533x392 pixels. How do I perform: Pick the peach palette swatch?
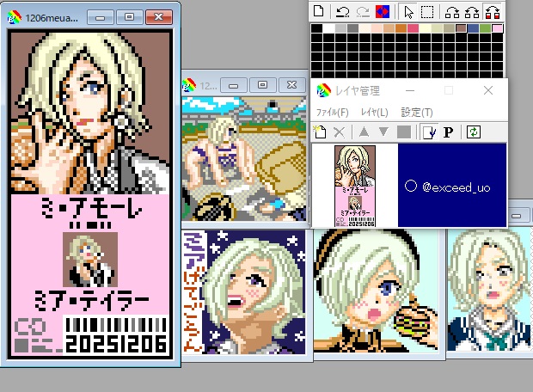click(x=377, y=28)
